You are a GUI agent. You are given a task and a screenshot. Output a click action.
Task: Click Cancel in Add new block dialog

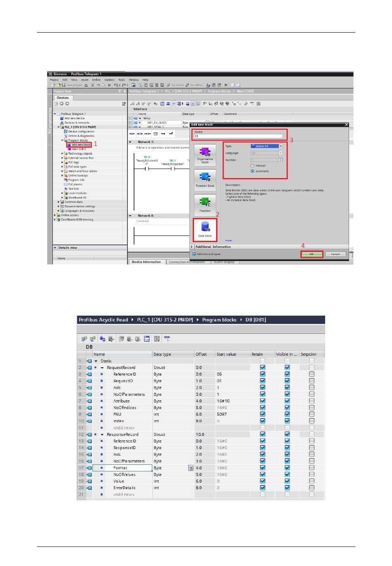click(x=335, y=254)
